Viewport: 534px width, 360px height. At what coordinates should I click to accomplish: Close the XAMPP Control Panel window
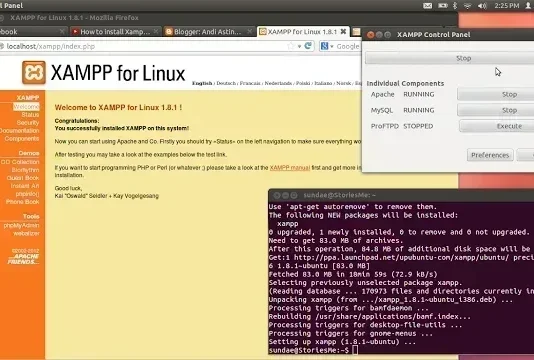click(x=371, y=34)
